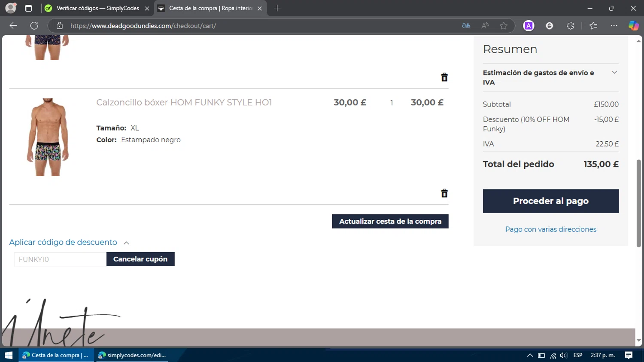The height and width of the screenshot is (362, 644).
Task: Click the scrollbar down arrow
Action: 639,341
